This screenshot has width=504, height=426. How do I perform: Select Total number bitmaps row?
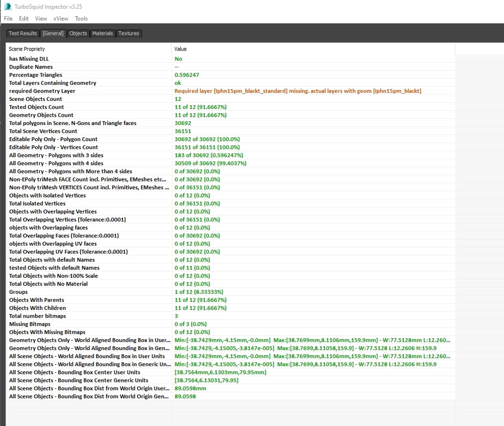pos(231,316)
